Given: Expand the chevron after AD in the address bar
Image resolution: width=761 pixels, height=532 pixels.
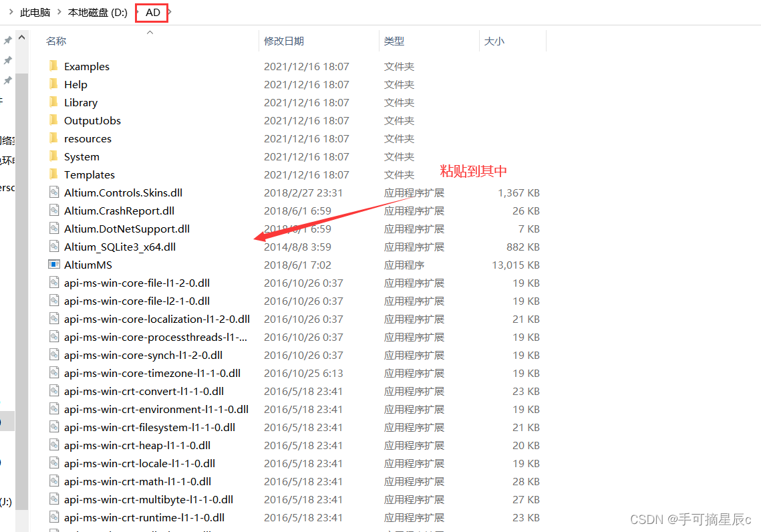Looking at the screenshot, I should (170, 12).
